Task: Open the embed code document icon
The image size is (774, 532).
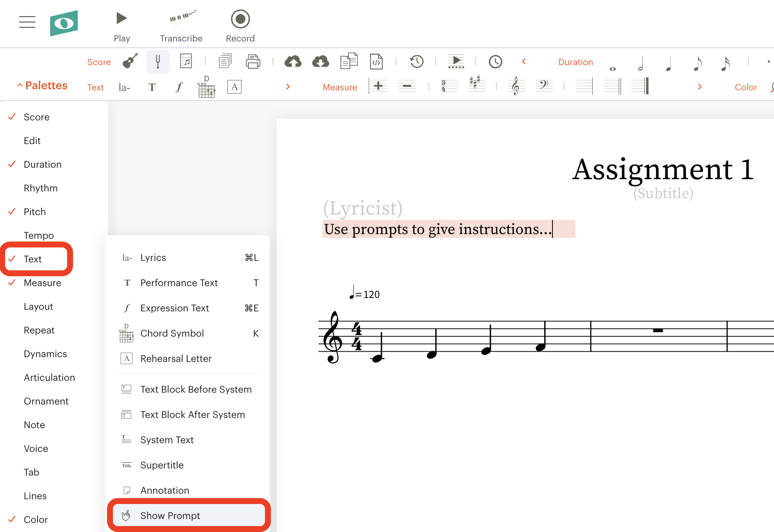Action: [x=376, y=61]
